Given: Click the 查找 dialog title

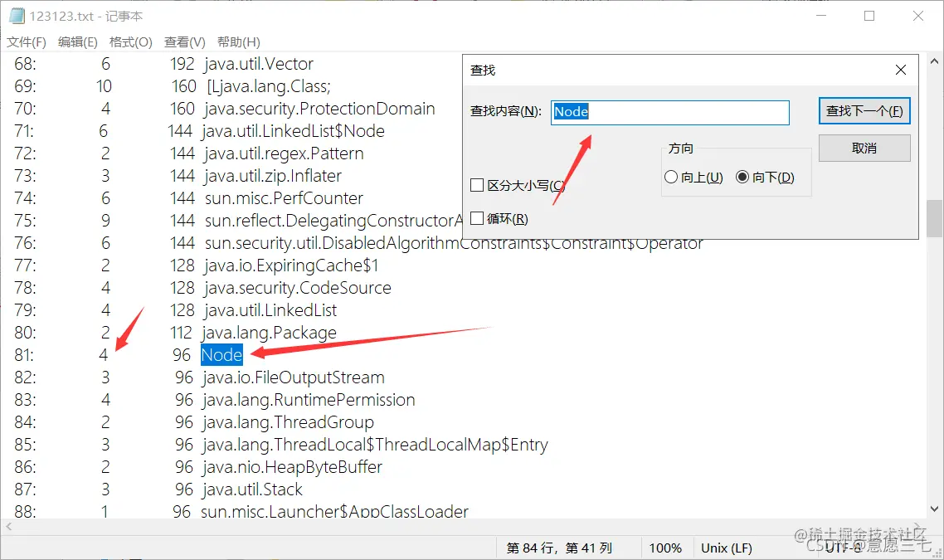Looking at the screenshot, I should (x=483, y=71).
